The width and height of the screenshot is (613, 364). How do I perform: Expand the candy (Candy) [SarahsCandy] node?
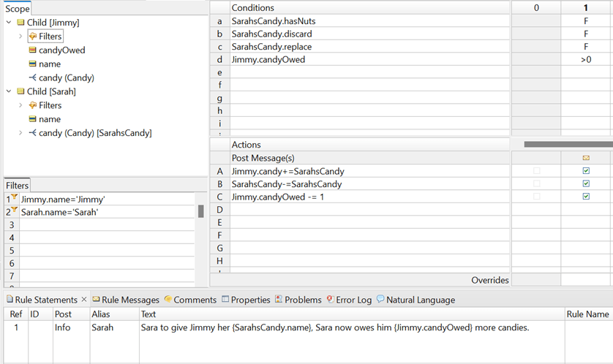point(21,133)
